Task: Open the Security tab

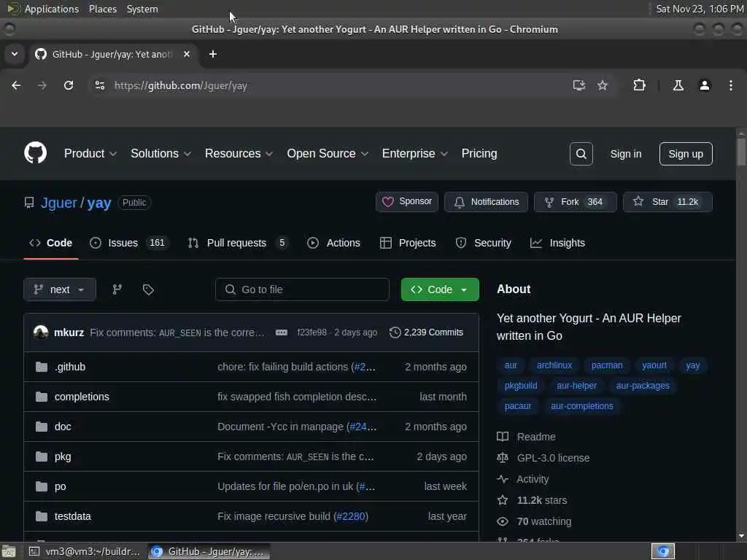Action: (484, 243)
